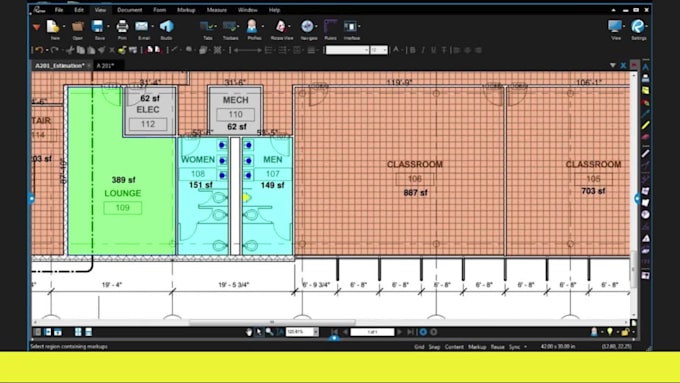680x383 pixels.
Task: Click the Copy icon in edit toolbar
Action: point(81,50)
